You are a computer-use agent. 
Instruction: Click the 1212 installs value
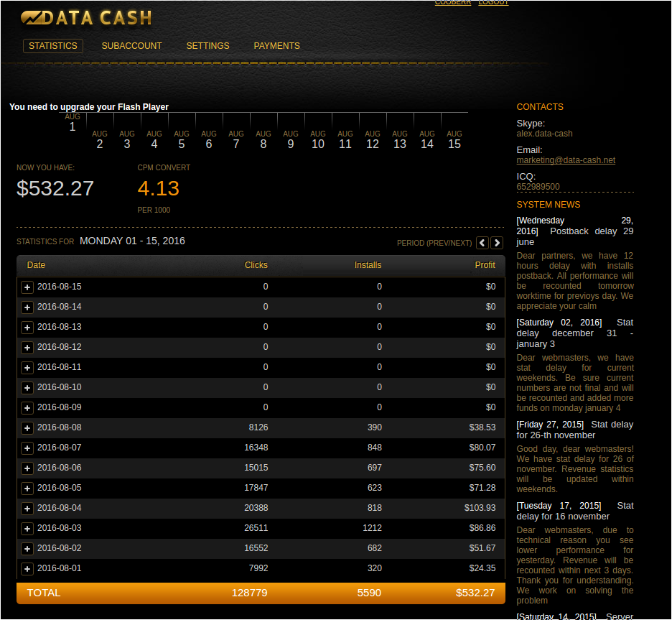tap(372, 528)
